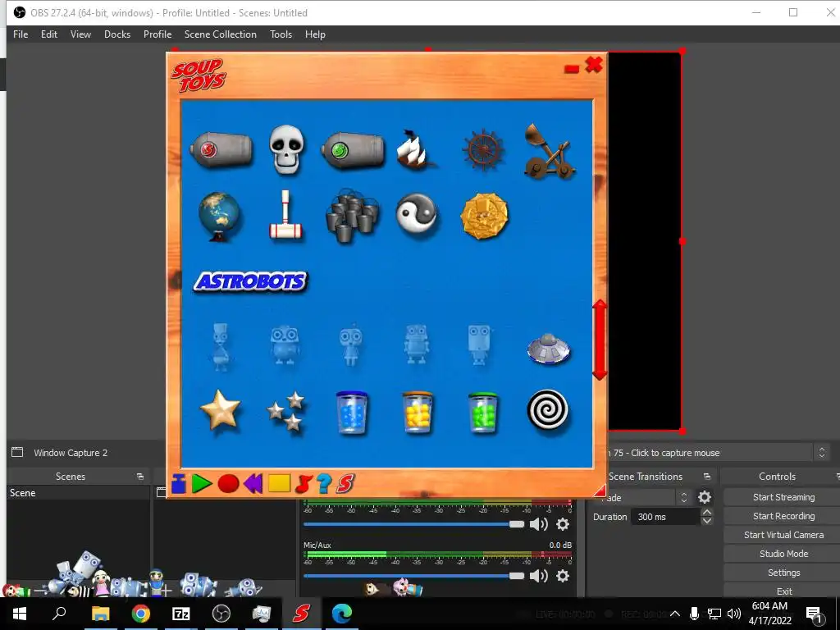This screenshot has height=630, width=840.
Task: Select the wooden catapult toy
Action: 549,151
